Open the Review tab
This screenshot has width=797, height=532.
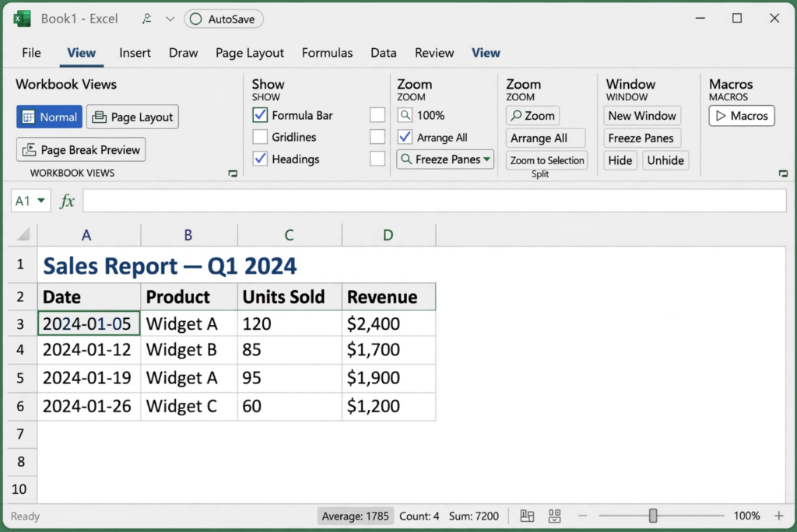434,53
